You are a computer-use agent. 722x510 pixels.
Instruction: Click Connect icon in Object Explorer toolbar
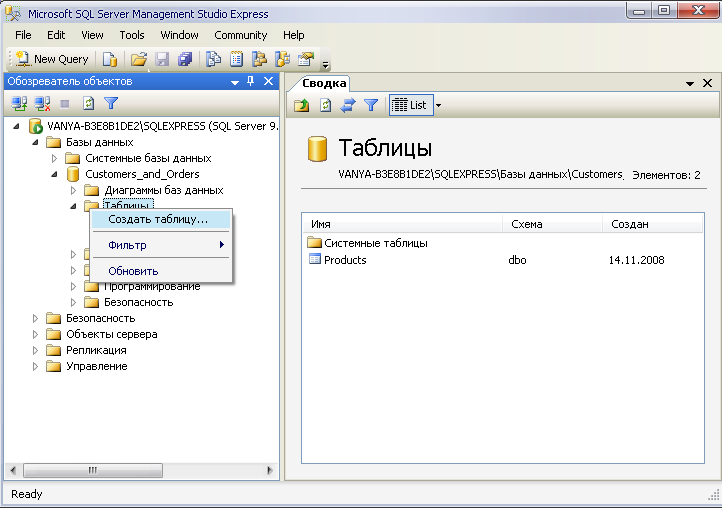pos(19,104)
